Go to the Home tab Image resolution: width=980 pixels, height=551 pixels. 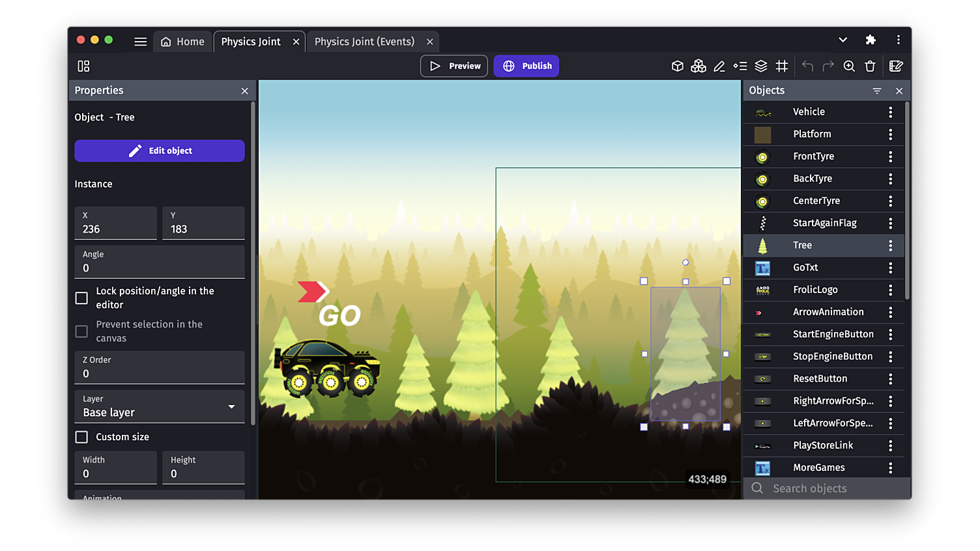click(x=182, y=41)
